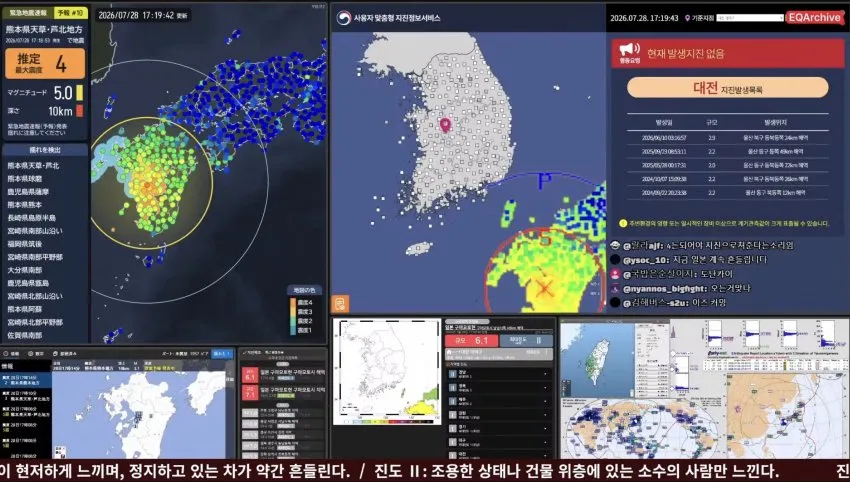
Task: Click the intensity II icon on the 경남 row
Action: point(453,374)
